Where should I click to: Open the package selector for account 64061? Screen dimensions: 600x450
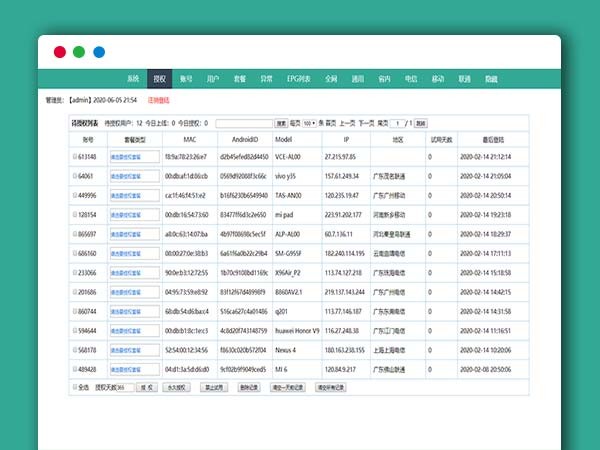click(x=134, y=176)
